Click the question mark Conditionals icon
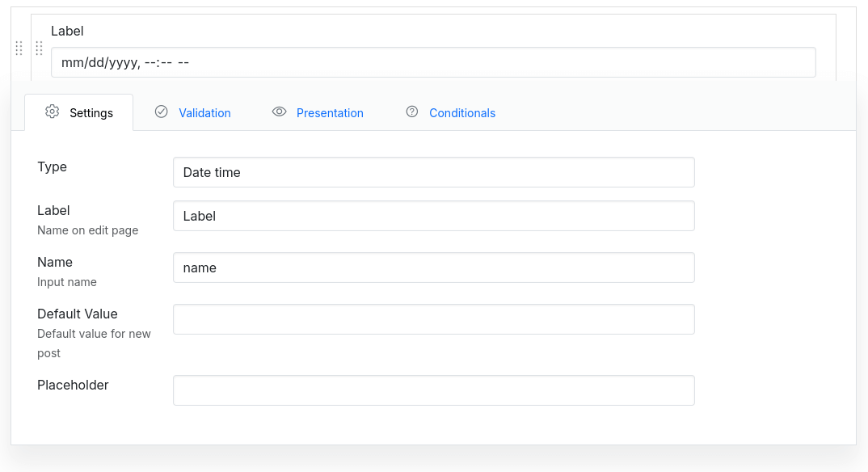 coord(412,112)
